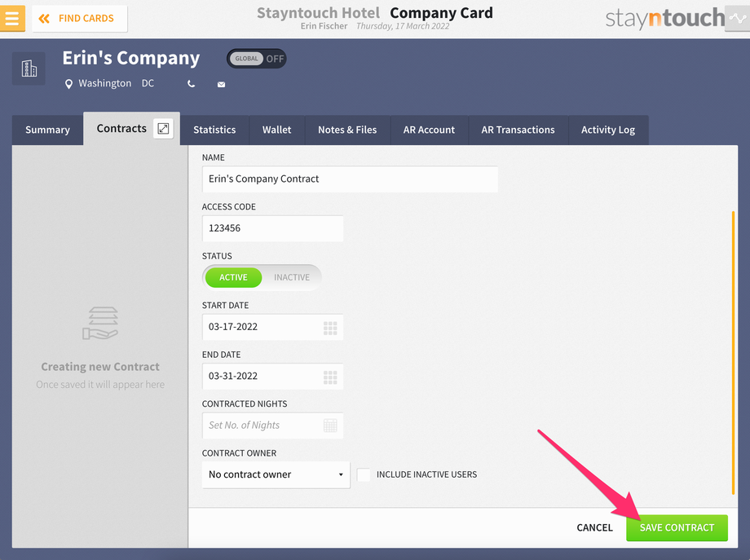
Task: Open the Statistics tab
Action: point(214,130)
